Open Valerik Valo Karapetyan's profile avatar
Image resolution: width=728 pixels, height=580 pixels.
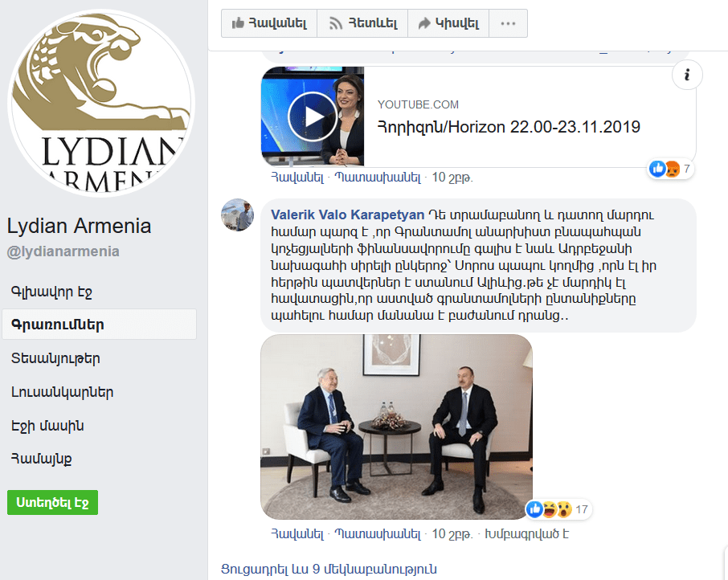[x=237, y=214]
